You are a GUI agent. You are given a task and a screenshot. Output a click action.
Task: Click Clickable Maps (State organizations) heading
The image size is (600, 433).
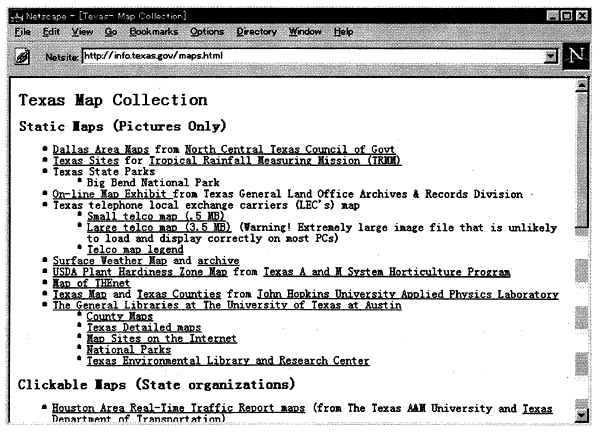click(157, 384)
